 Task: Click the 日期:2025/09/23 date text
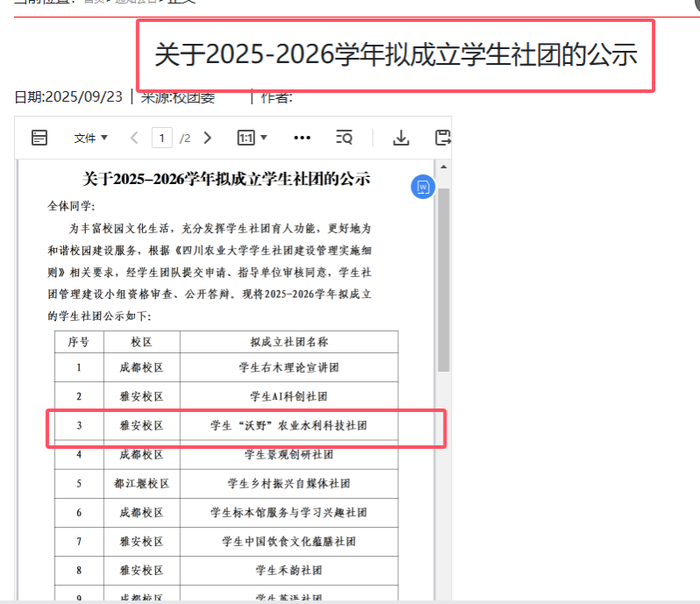pyautogui.click(x=68, y=97)
